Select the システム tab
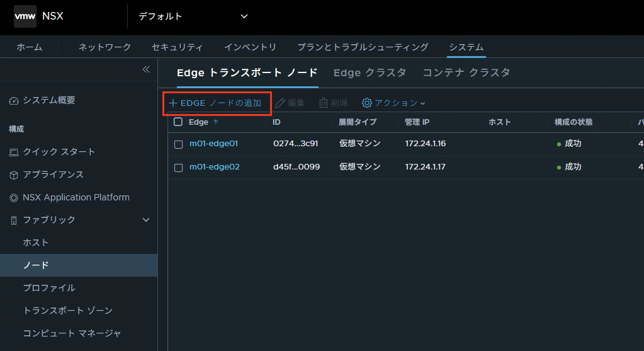644x351 pixels. click(466, 47)
